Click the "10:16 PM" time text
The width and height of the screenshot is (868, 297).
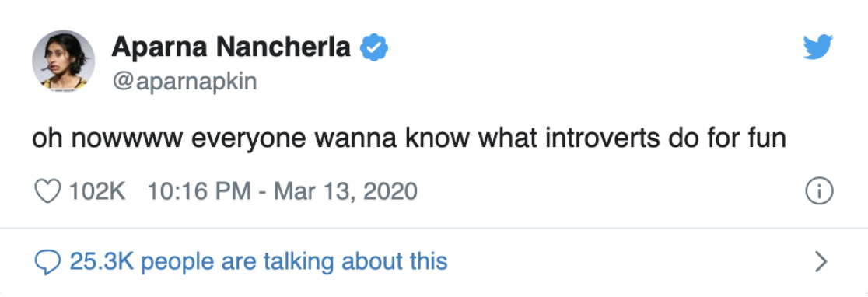pos(199,192)
